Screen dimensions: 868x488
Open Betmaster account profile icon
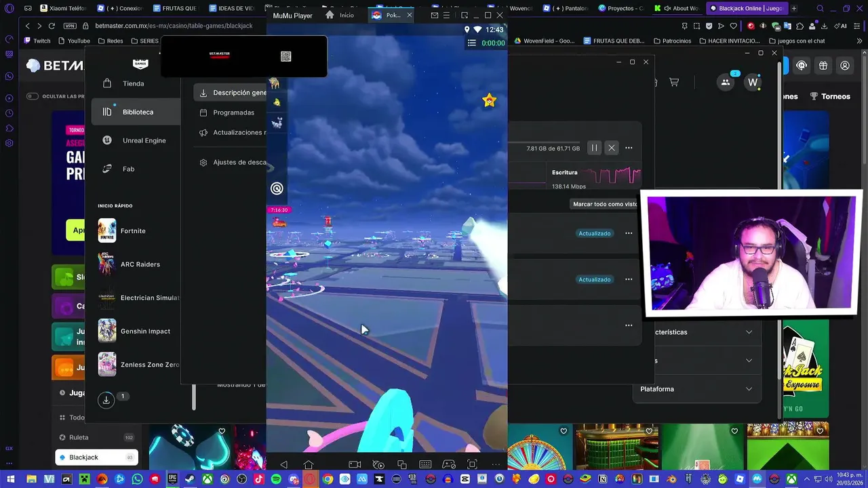coord(845,66)
